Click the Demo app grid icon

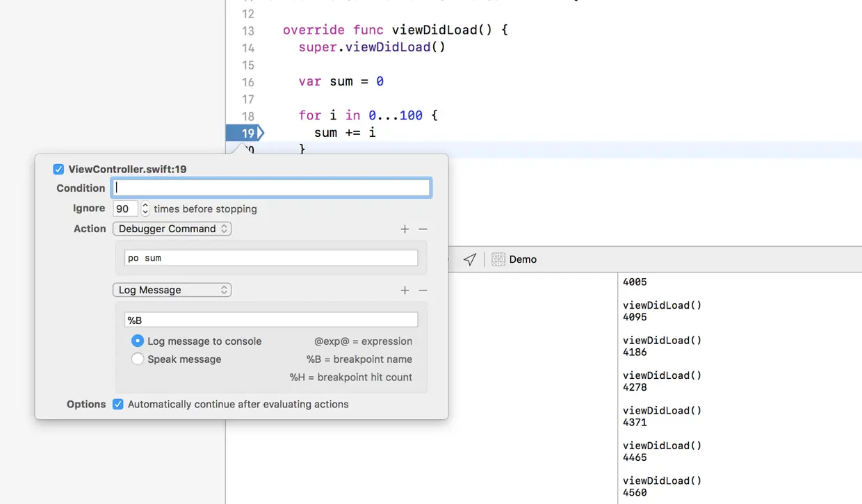[x=498, y=259]
